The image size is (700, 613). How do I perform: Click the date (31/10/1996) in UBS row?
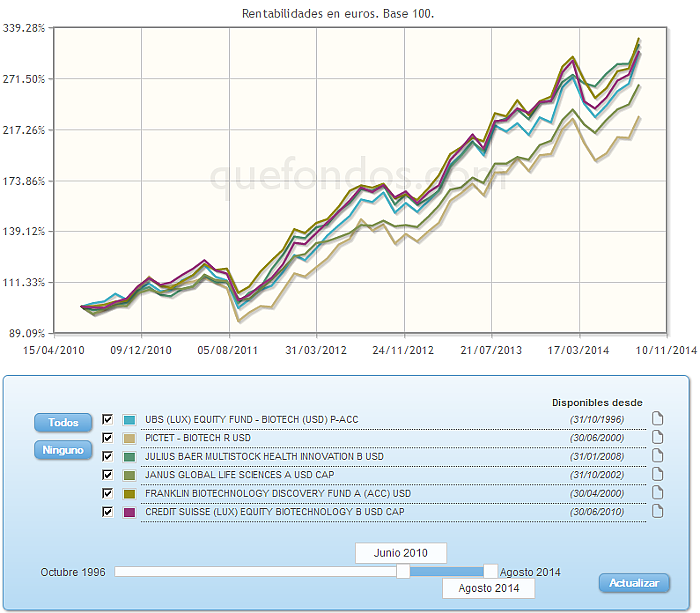[x=597, y=420]
